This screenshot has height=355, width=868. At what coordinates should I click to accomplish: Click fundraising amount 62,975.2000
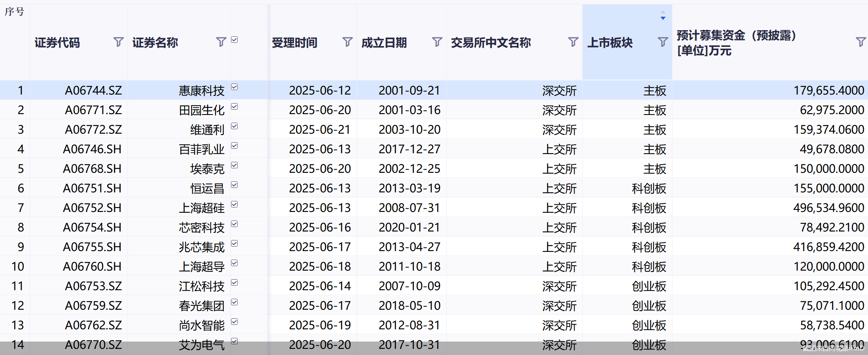coord(832,110)
